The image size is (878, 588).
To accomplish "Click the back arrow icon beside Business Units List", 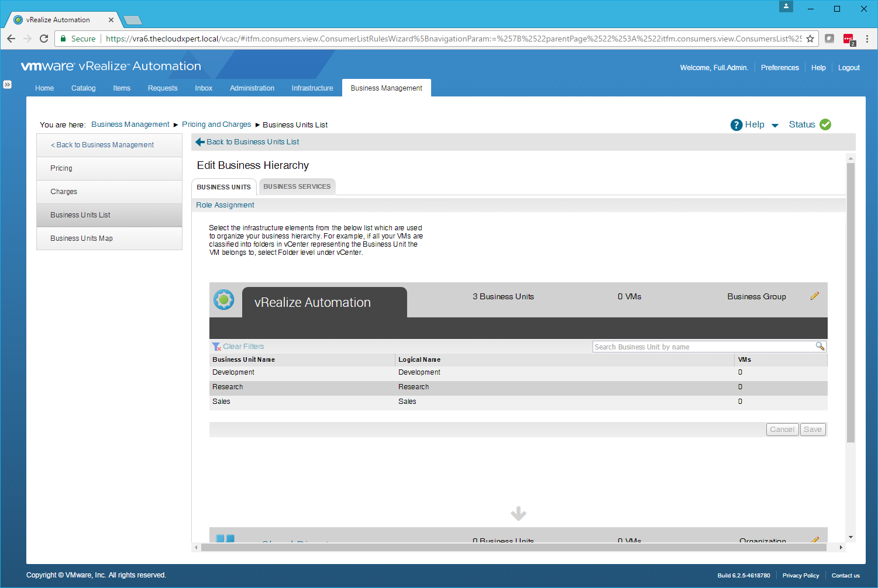I will [x=200, y=142].
